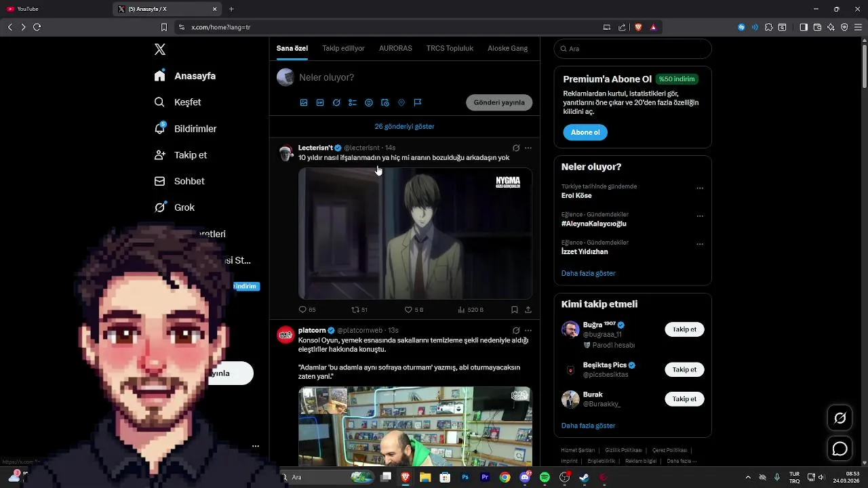The width and height of the screenshot is (868, 488).
Task: Open browser hamburger menu
Action: click(858, 27)
